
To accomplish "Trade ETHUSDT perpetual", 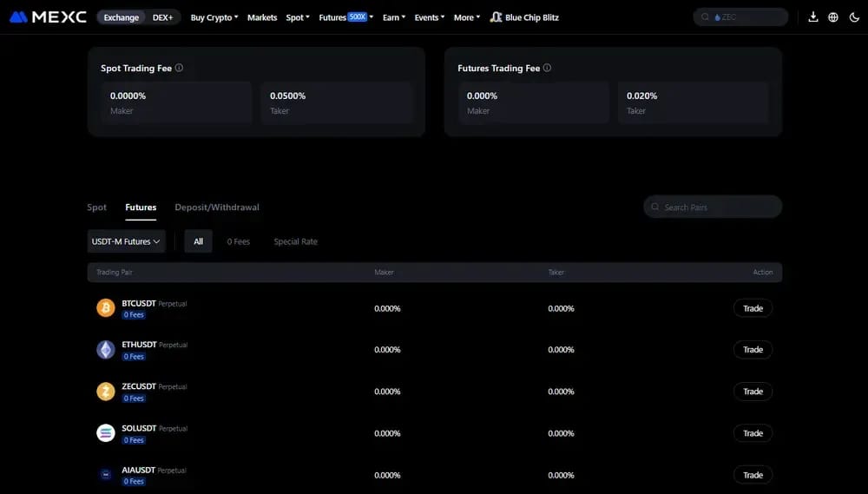I will tap(753, 350).
